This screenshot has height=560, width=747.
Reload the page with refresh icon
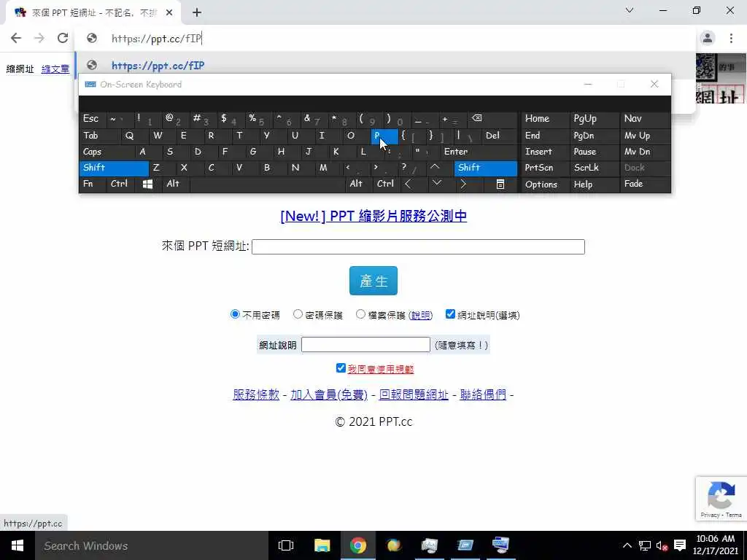click(63, 38)
